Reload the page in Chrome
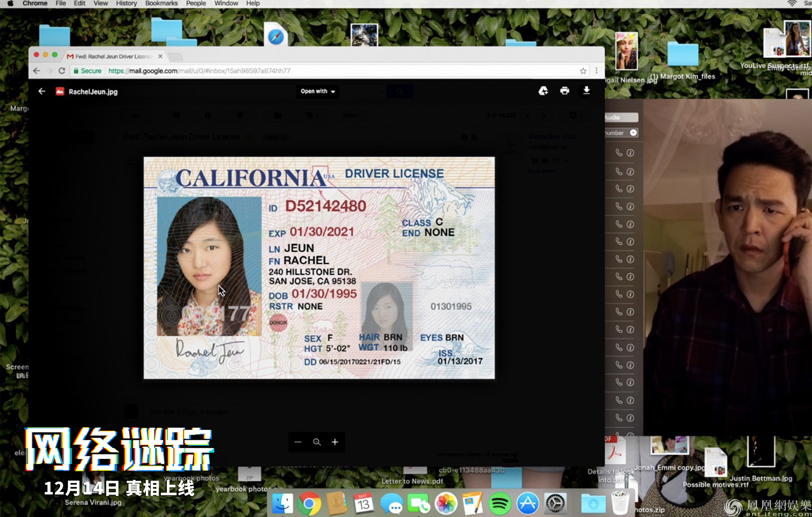812x517 pixels. tap(62, 71)
